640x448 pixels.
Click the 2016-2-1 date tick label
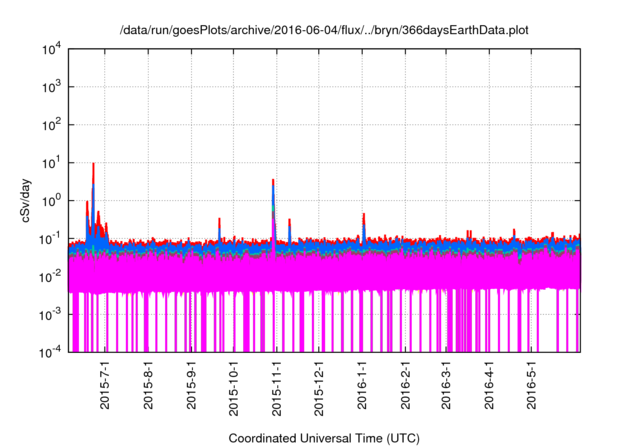click(x=405, y=386)
